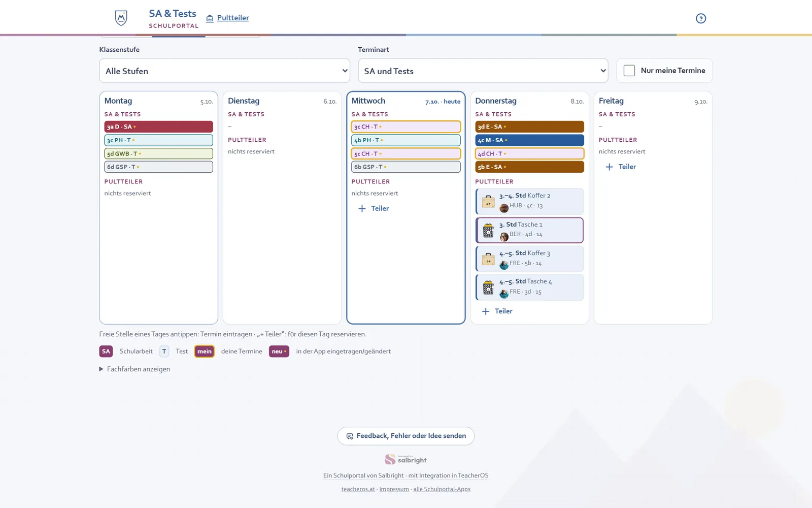Open the 4d CH T entry on Donnerstag
The height and width of the screenshot is (508, 812).
click(529, 153)
